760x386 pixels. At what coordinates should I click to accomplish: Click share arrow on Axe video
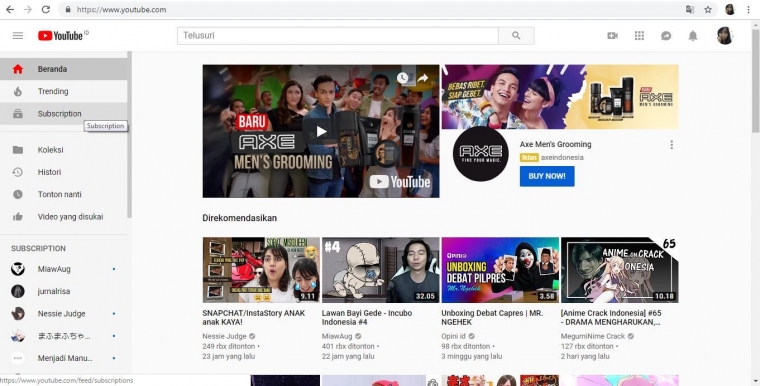[423, 78]
